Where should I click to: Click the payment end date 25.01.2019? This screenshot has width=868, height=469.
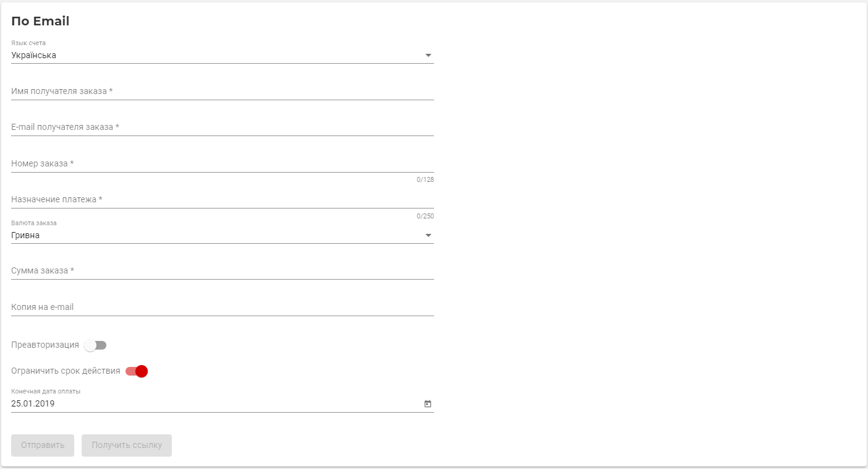pos(33,404)
